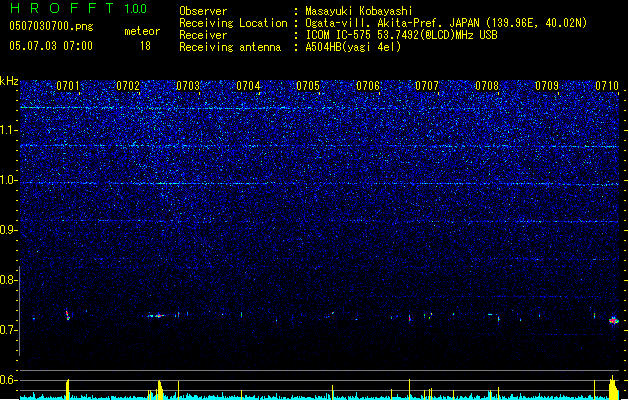This screenshot has height=400, width=629.
Task: Click the A504HB(yagi 4el) antenna text
Action: (x=353, y=47)
